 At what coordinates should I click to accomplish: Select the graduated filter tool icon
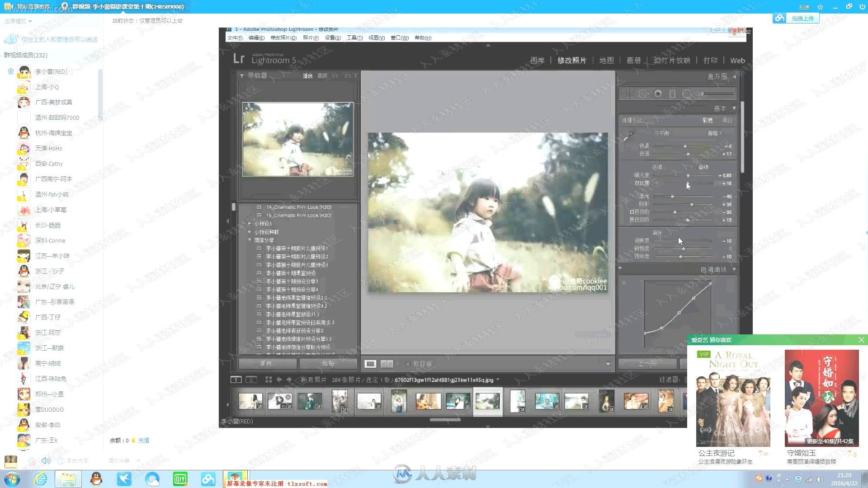672,94
